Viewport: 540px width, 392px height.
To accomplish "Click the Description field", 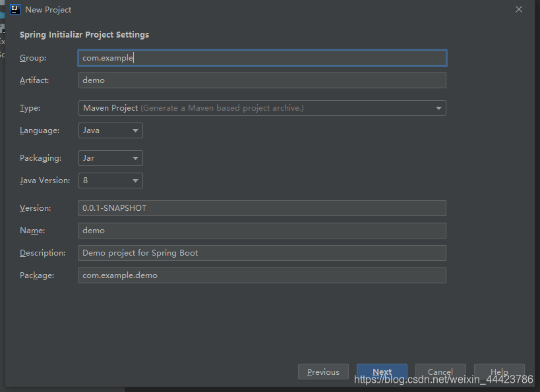I will click(262, 253).
